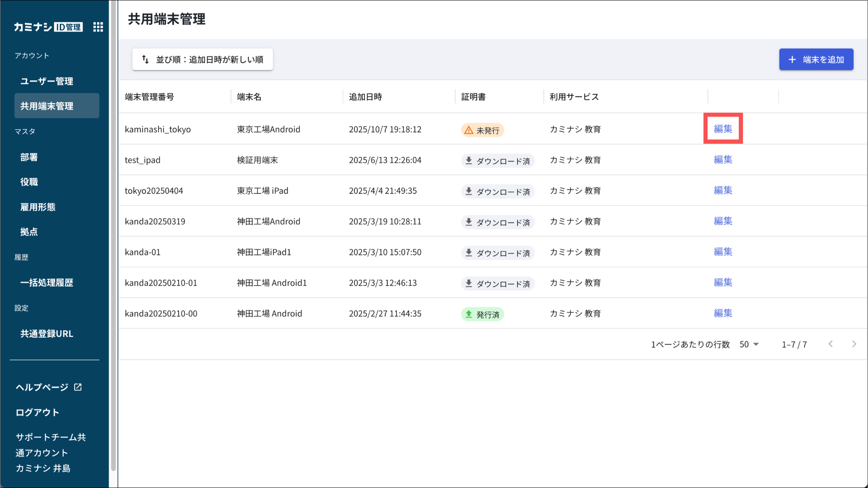Open 拠点 master page in sidebar

click(29, 232)
